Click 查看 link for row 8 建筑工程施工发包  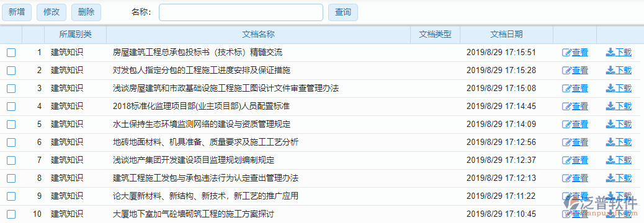pyautogui.click(x=580, y=178)
